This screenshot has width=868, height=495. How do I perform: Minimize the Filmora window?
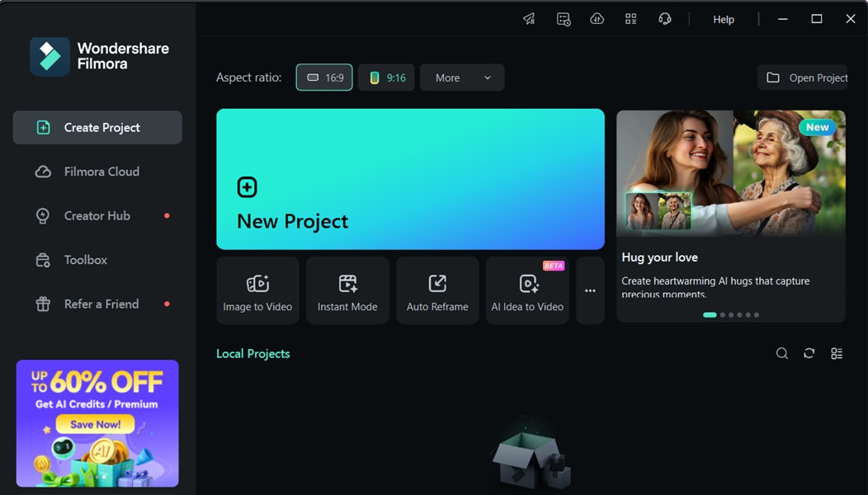coord(783,19)
